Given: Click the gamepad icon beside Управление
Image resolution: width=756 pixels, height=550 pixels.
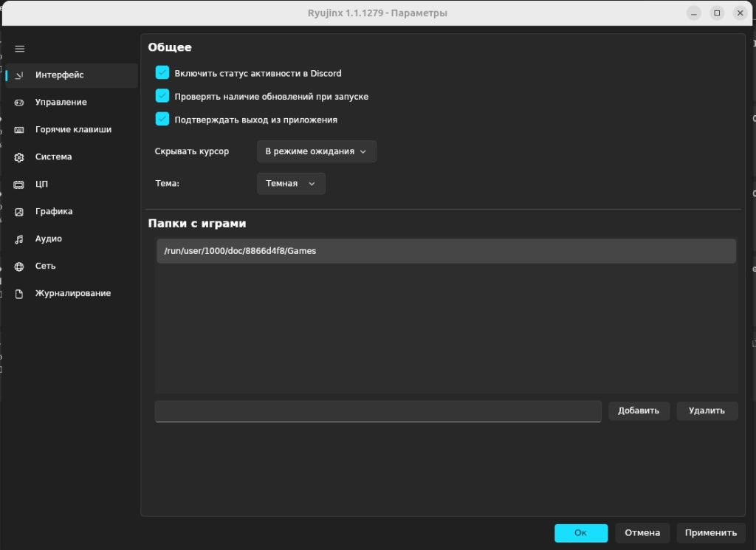Looking at the screenshot, I should click(x=19, y=103).
